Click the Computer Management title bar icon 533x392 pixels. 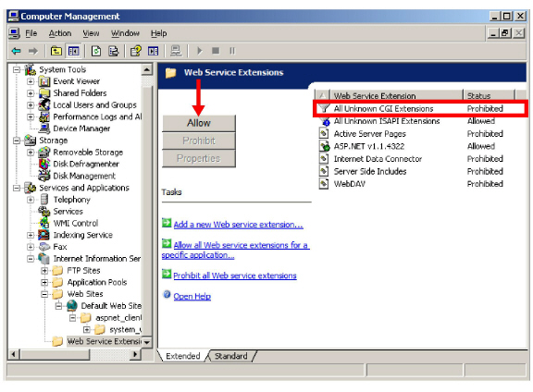point(14,16)
